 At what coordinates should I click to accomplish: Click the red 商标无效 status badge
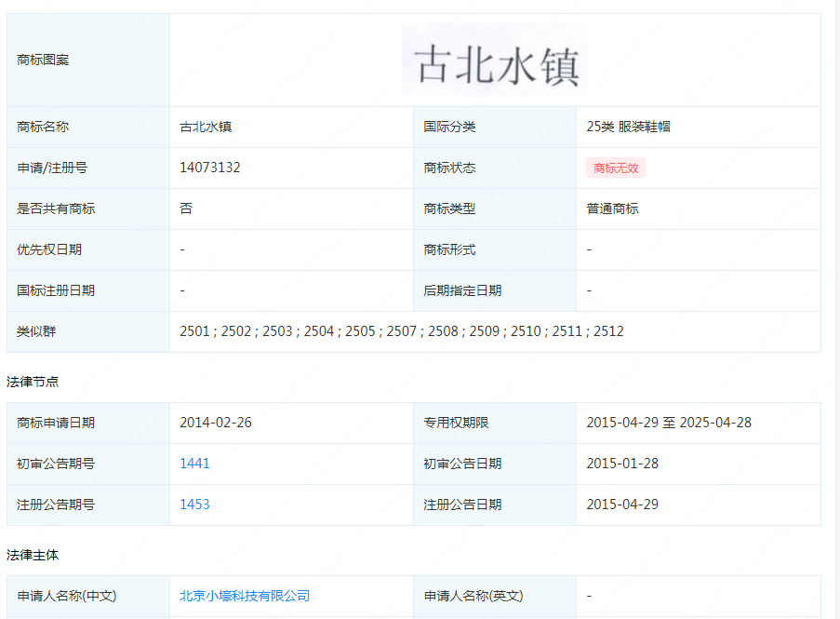tap(615, 168)
